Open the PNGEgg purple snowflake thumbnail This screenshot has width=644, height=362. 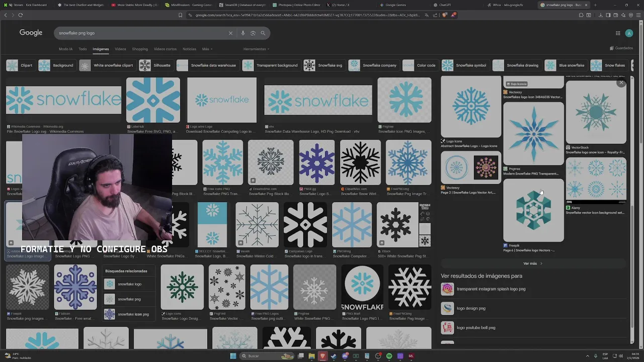[317, 162]
